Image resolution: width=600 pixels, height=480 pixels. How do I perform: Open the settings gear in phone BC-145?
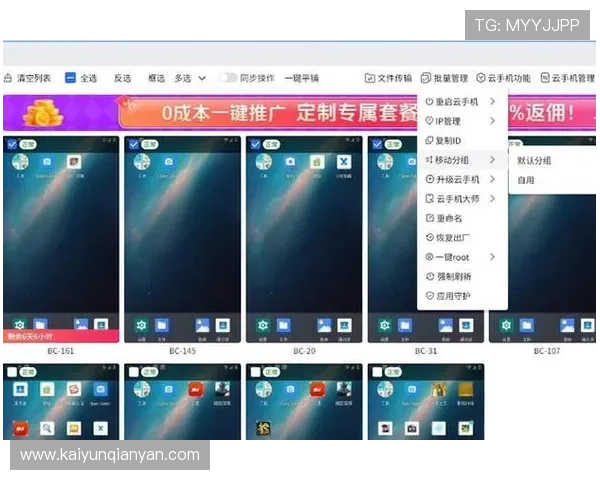point(141,325)
